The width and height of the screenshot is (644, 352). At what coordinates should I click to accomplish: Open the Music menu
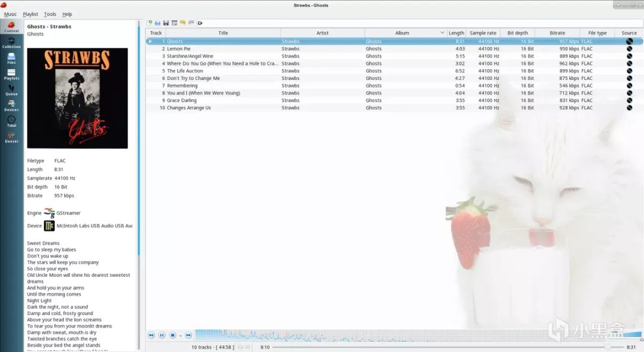coord(10,14)
